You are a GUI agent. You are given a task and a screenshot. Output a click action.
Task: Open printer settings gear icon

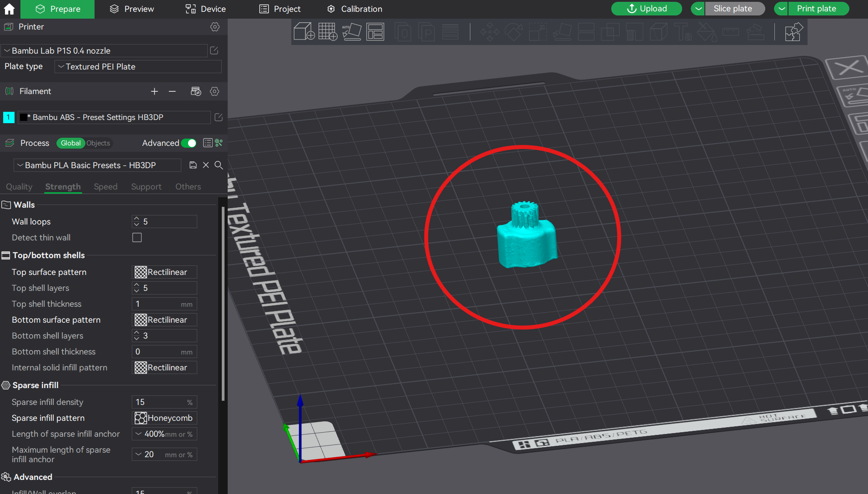tap(215, 27)
